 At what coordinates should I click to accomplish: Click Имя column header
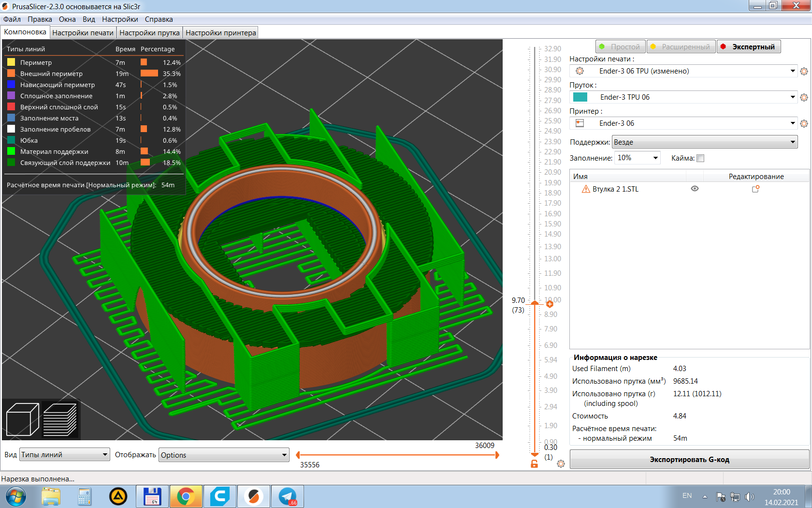[628, 177]
